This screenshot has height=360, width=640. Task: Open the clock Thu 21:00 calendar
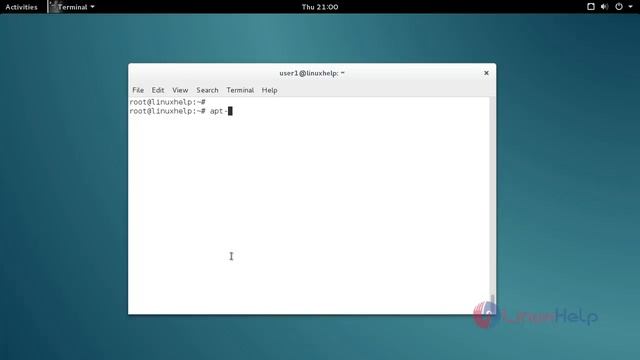tap(320, 7)
